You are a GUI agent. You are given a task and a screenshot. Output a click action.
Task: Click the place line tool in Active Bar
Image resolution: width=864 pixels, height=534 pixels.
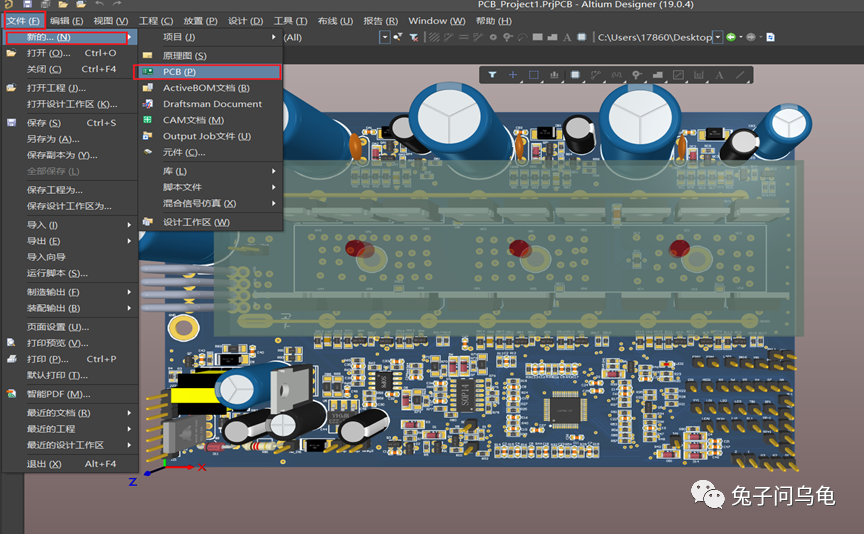(740, 75)
